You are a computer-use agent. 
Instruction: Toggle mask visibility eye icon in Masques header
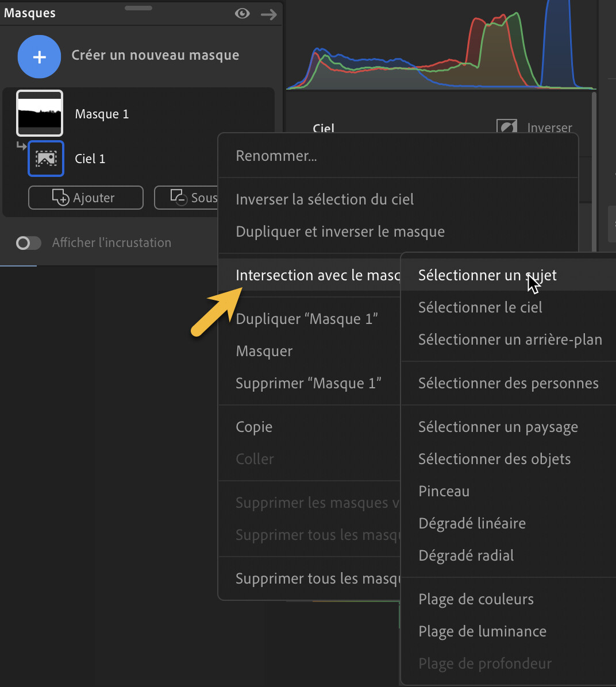[x=242, y=13]
